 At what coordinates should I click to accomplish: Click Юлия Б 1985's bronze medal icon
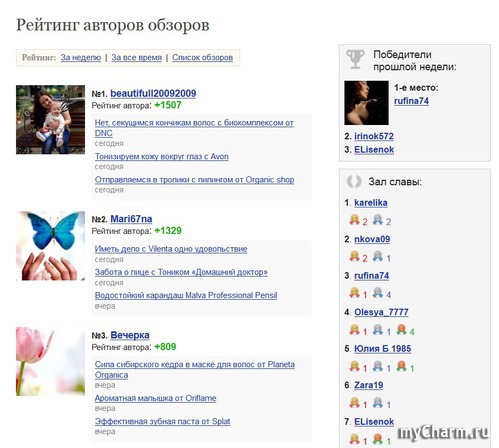[x=402, y=367]
